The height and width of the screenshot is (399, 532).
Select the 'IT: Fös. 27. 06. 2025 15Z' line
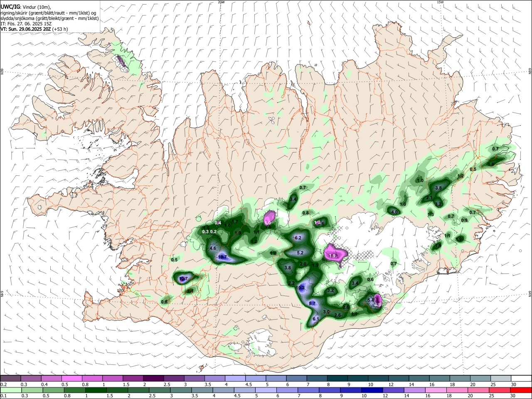click(26, 24)
